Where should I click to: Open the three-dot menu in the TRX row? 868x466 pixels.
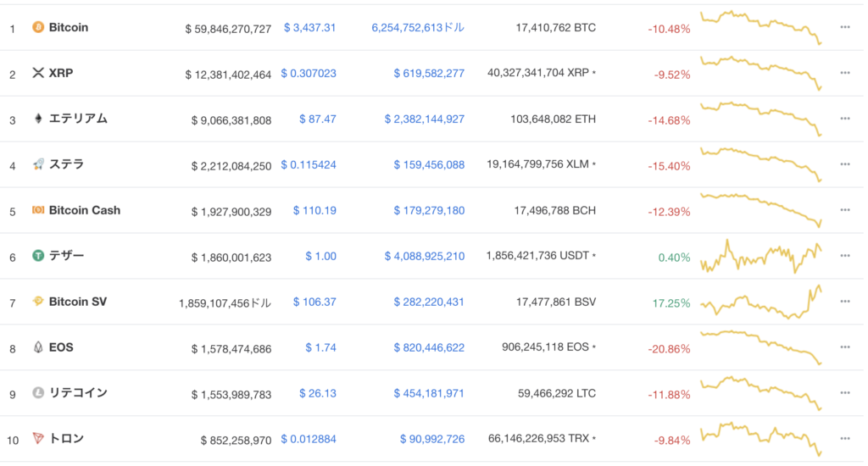[x=845, y=438]
